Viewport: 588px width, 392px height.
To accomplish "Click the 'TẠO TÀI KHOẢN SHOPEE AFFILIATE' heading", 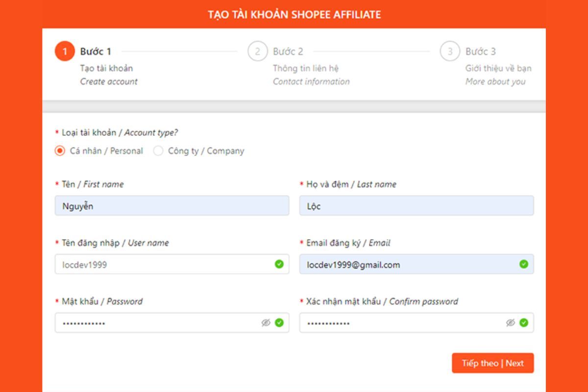I will click(x=294, y=14).
